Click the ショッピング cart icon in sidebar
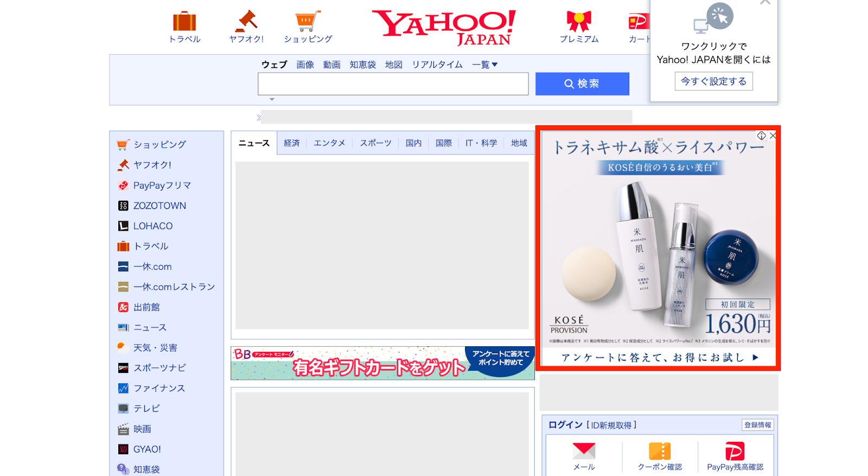The width and height of the screenshot is (868, 476). coord(123,145)
